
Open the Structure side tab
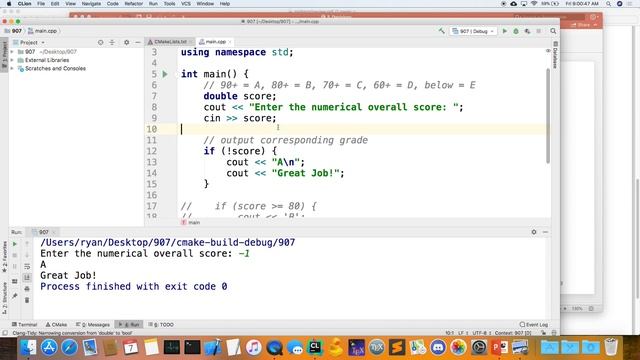[x=4, y=298]
